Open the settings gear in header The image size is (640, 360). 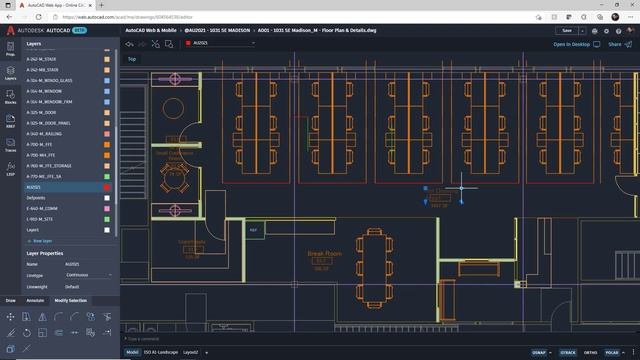coord(607,31)
